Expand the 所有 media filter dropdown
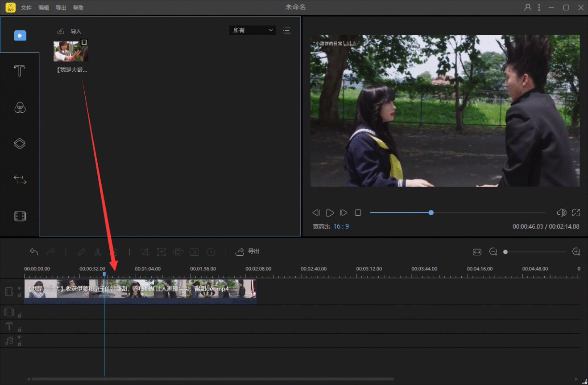Image resolution: width=588 pixels, height=385 pixels. (253, 30)
